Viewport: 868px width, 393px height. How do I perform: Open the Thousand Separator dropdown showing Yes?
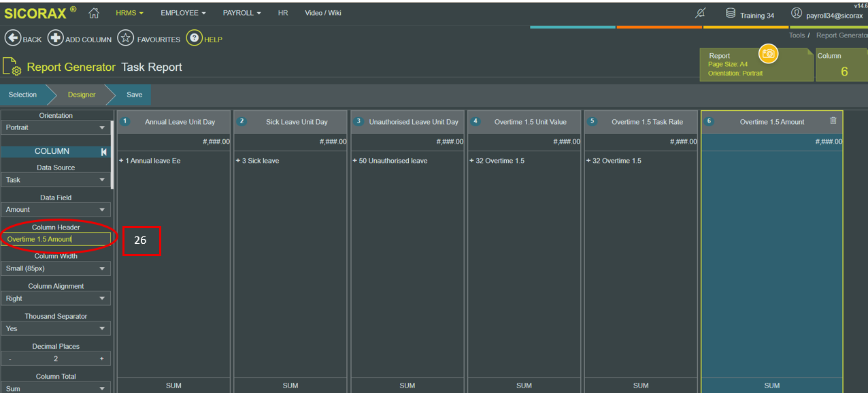pyautogui.click(x=56, y=328)
